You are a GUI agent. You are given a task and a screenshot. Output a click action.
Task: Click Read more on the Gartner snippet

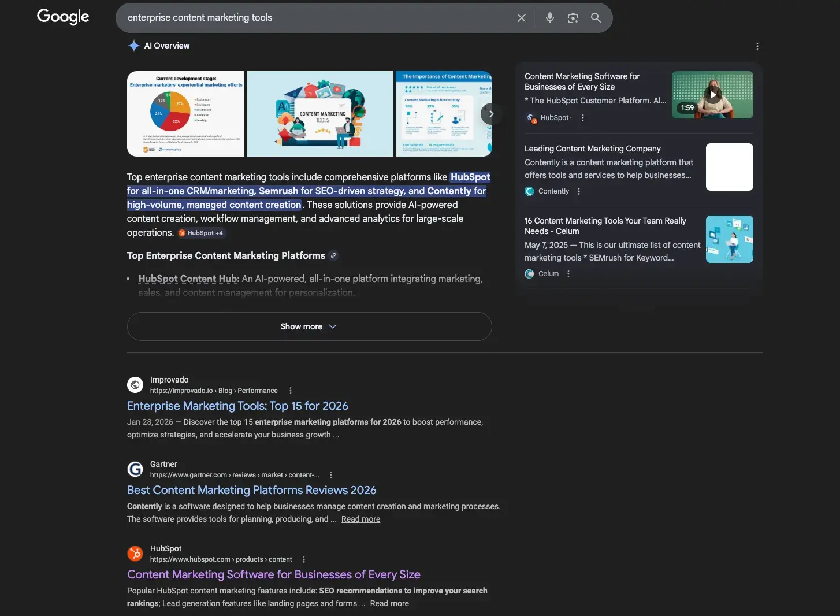coord(360,519)
